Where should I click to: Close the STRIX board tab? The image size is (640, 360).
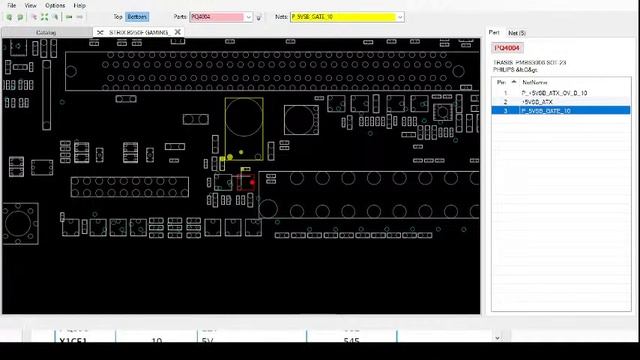tap(178, 32)
